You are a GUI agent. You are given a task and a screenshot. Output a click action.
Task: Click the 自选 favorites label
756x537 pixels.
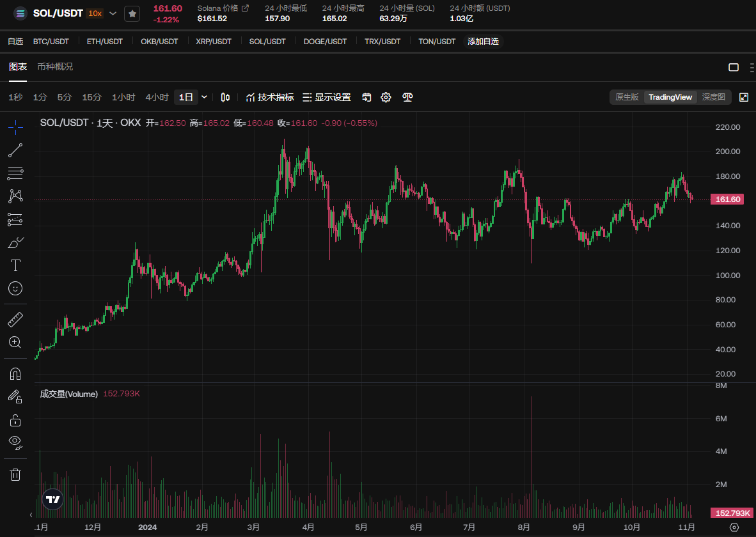click(15, 42)
